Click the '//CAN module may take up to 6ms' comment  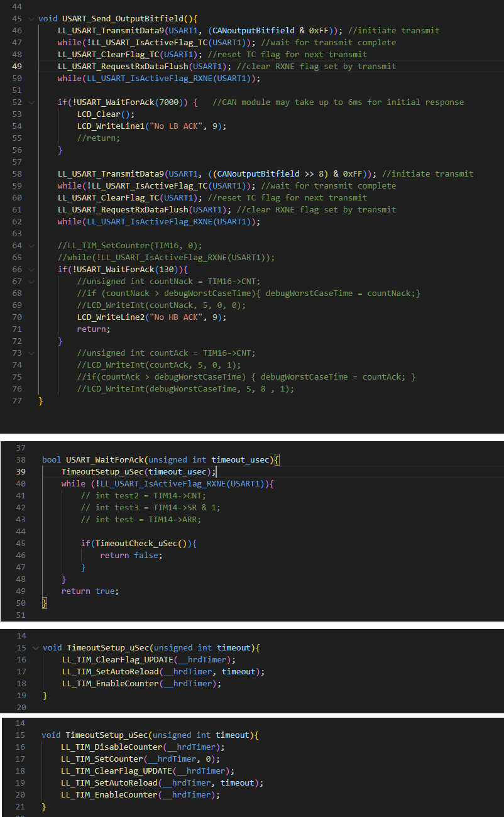(339, 102)
